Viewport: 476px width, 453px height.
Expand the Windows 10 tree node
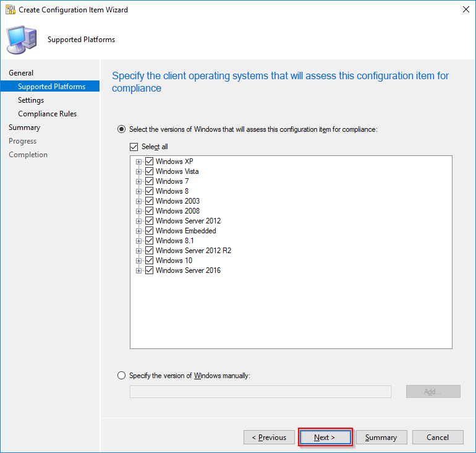[x=138, y=261]
